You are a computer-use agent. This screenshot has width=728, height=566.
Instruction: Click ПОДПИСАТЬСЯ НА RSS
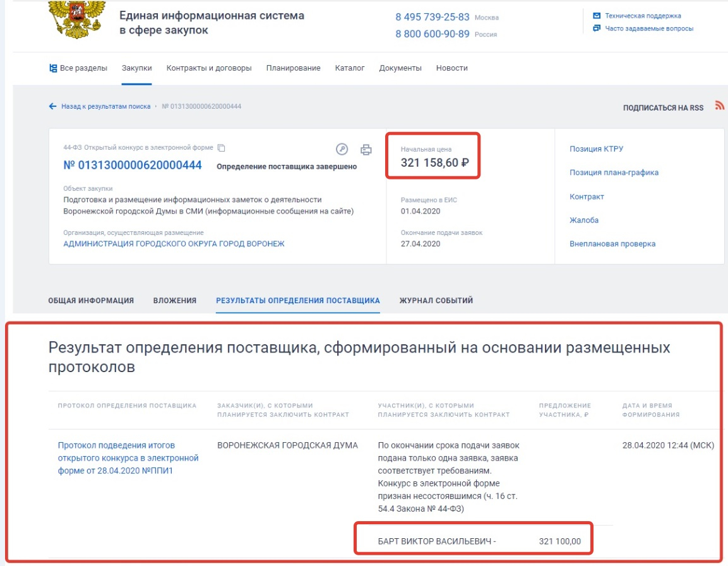pos(663,108)
